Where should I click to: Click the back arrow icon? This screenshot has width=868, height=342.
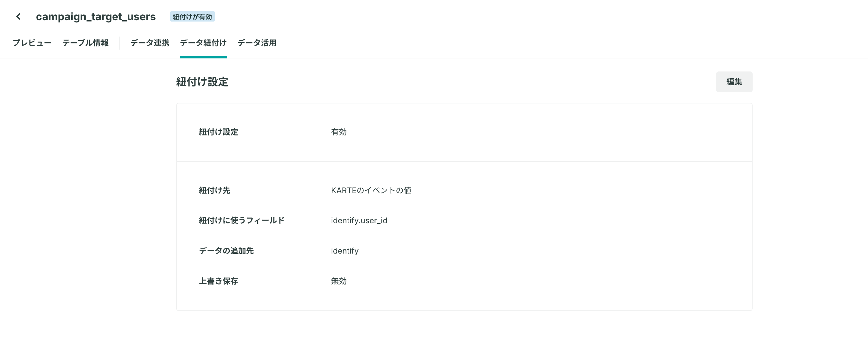[x=19, y=17]
